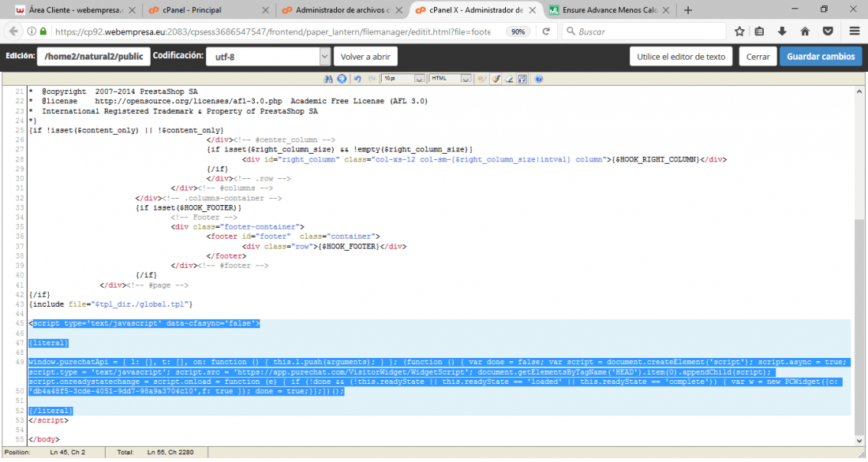
Task: Open the editor help question mark
Action: 539,79
